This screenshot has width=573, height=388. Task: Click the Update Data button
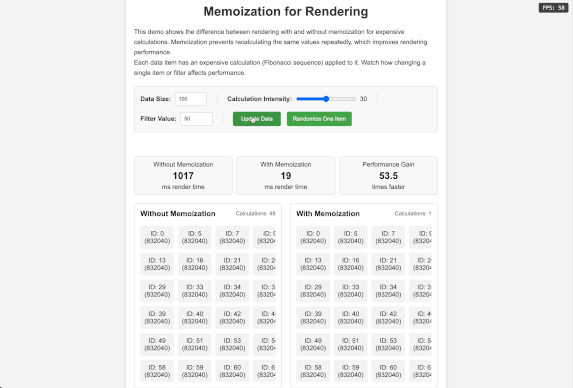coord(257,119)
